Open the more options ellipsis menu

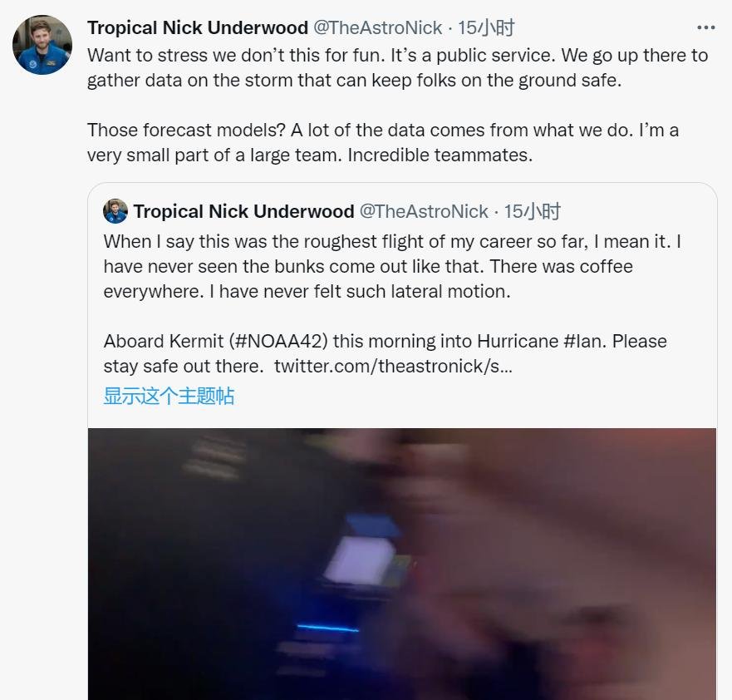click(705, 27)
